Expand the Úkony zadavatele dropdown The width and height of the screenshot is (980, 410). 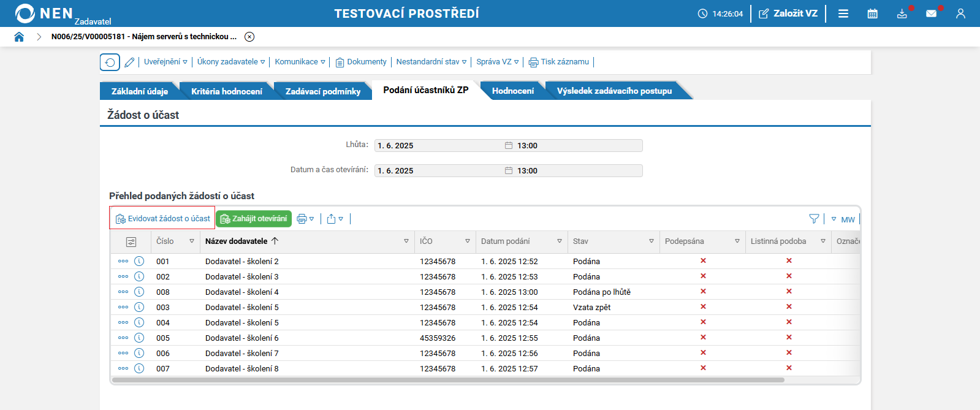coord(231,62)
